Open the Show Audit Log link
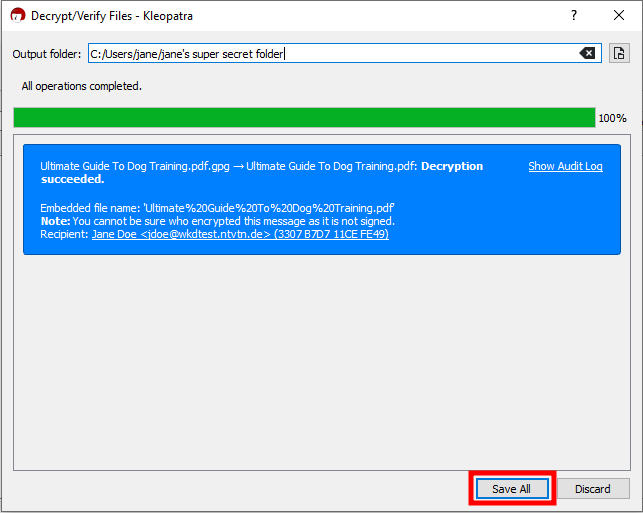 pyautogui.click(x=565, y=166)
